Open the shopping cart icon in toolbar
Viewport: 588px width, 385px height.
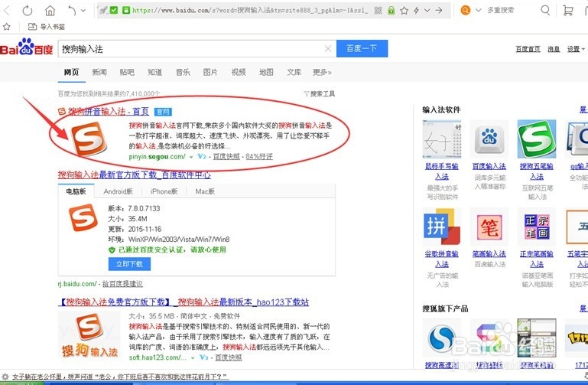tap(568, 11)
